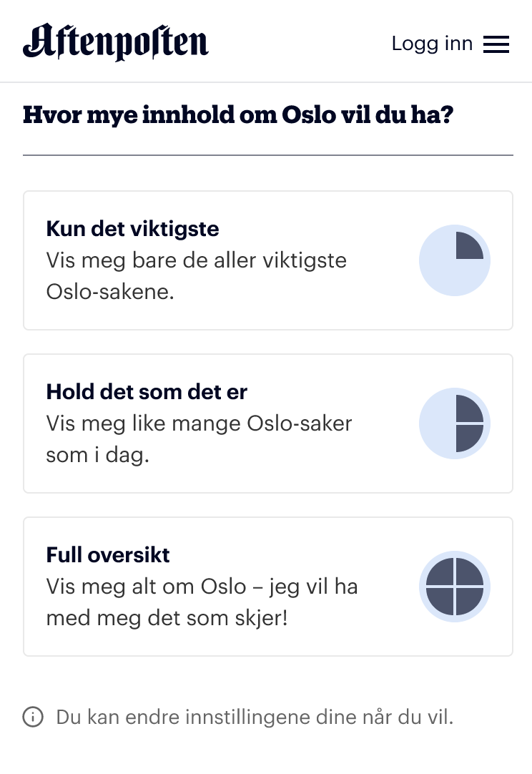
Task: Click "Vis meg bare de aller viktigste" description
Action: point(197,260)
